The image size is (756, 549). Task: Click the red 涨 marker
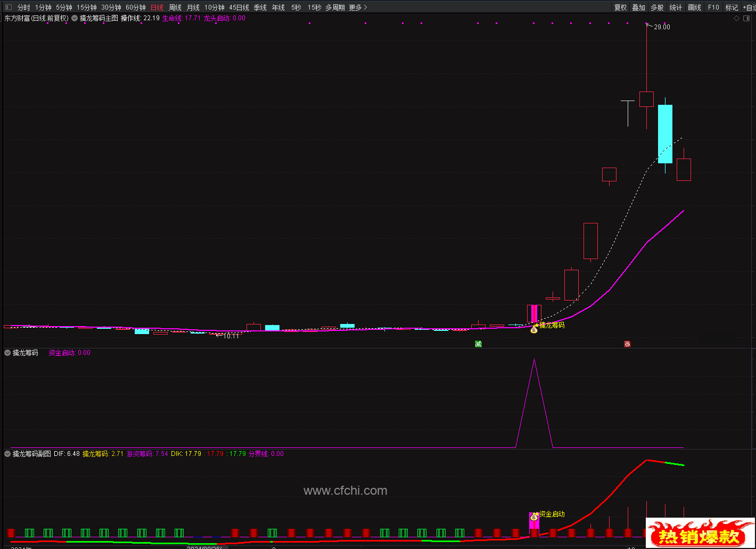[x=627, y=344]
